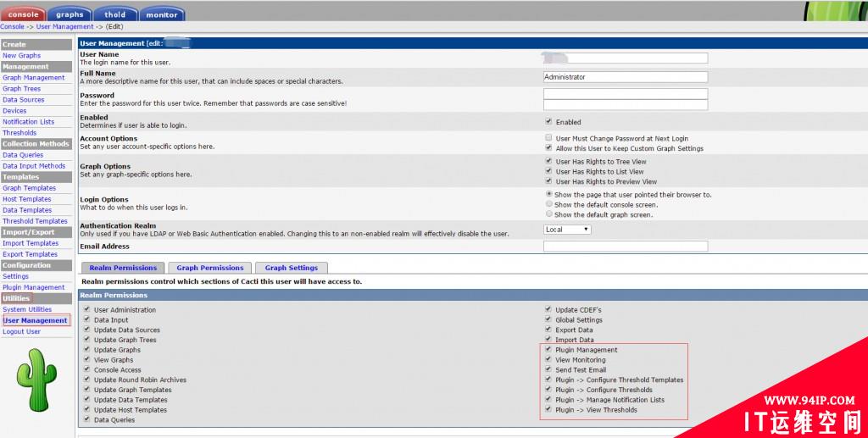This screenshot has height=438, width=868.
Task: Toggle Plugin -> Configure Threshold Templates checkbox
Action: coord(548,379)
